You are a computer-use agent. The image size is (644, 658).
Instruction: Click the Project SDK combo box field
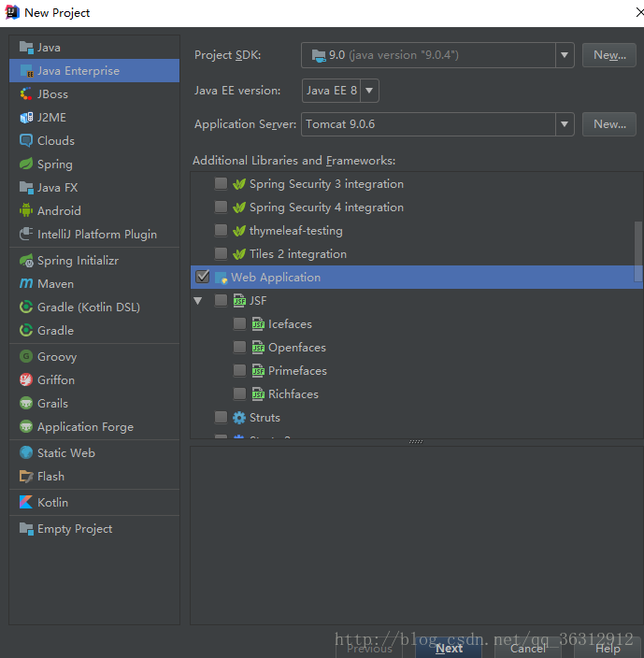(x=437, y=55)
